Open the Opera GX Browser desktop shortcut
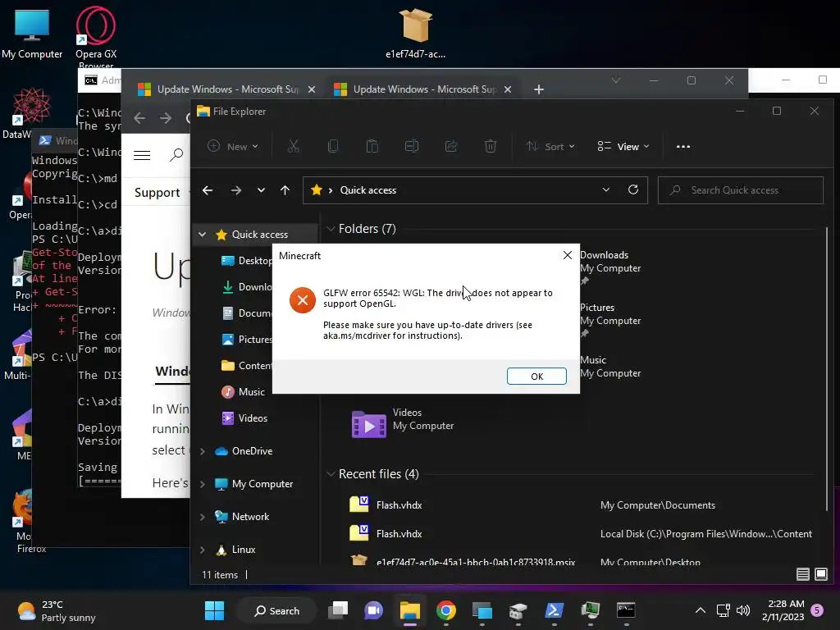 (x=96, y=36)
